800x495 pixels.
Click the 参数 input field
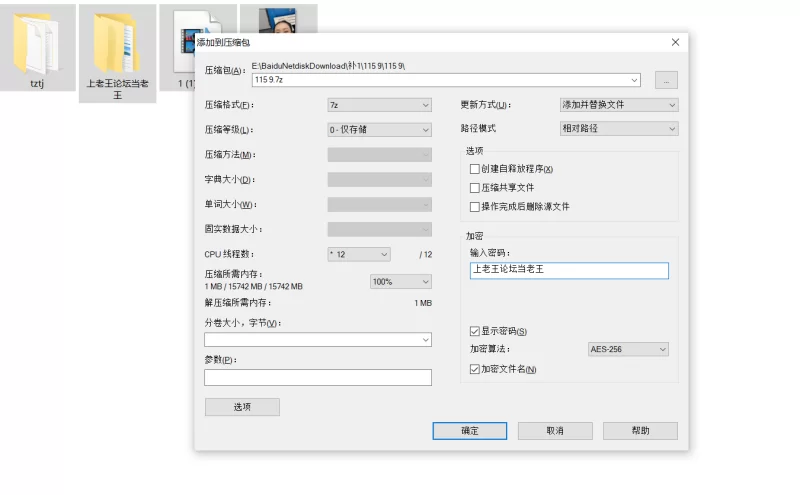point(318,378)
